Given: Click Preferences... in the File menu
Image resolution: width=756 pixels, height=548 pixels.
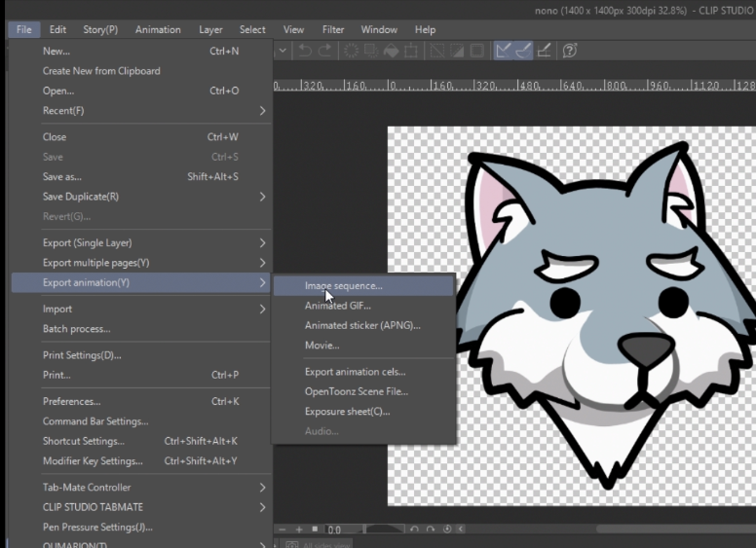Looking at the screenshot, I should pos(71,401).
